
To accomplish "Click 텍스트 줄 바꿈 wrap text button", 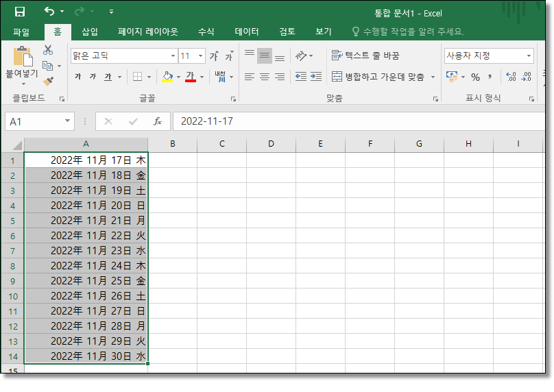I will (365, 56).
